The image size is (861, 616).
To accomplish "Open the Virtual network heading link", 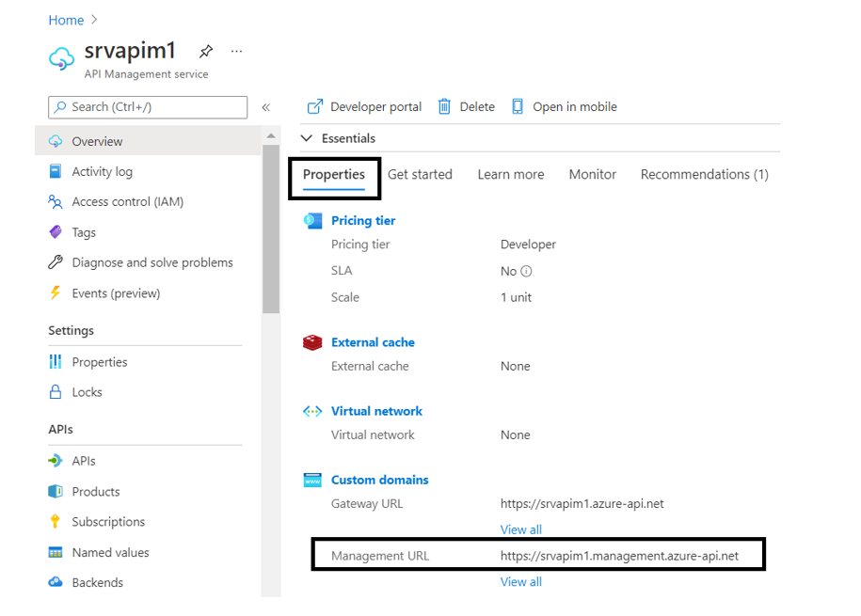I will [376, 411].
